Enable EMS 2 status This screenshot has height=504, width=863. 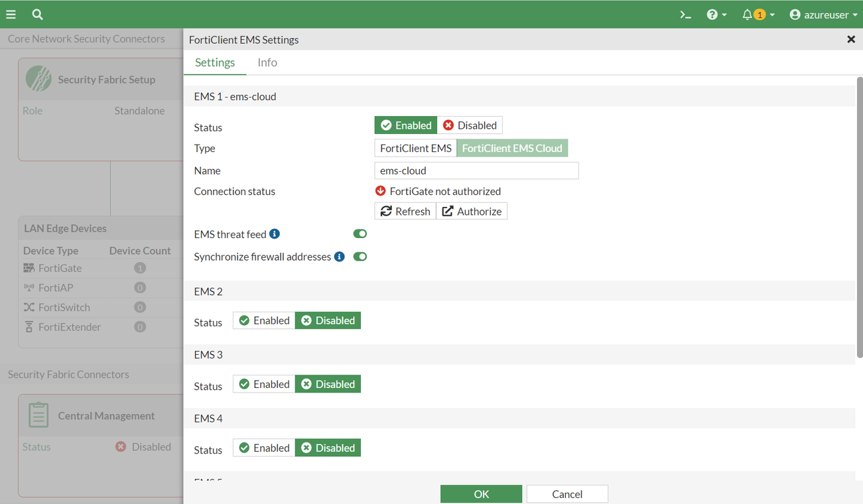(x=264, y=320)
